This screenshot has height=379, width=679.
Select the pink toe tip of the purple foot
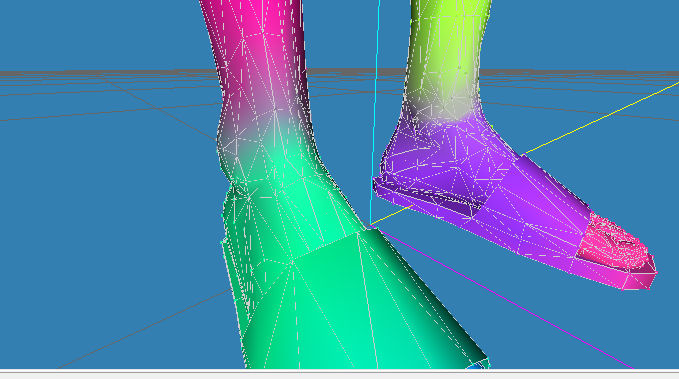click(x=617, y=251)
